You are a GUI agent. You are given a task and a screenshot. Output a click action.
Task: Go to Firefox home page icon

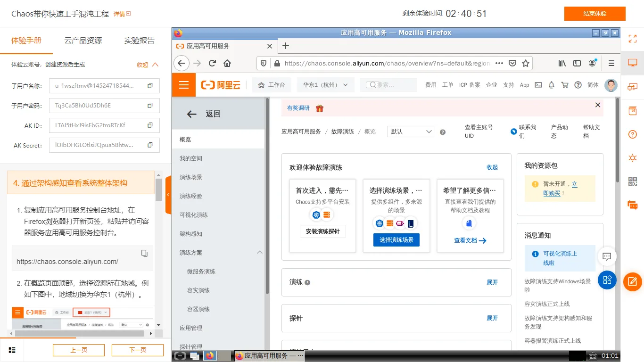point(227,63)
